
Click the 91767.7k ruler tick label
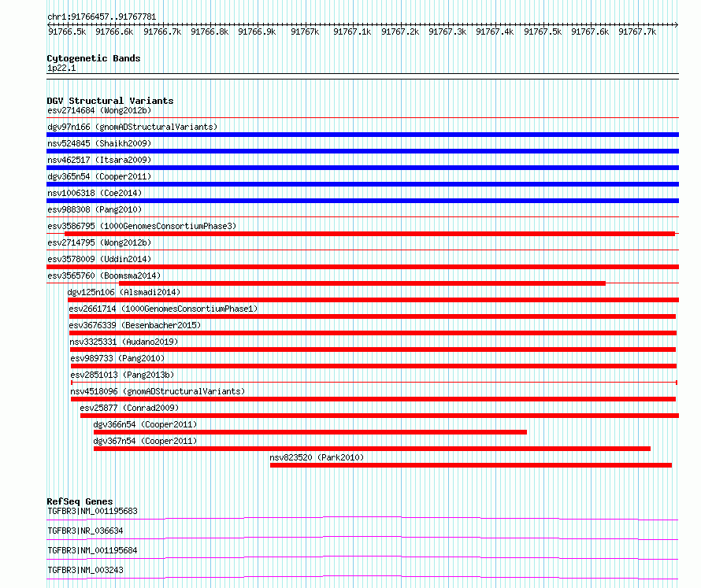(x=637, y=31)
